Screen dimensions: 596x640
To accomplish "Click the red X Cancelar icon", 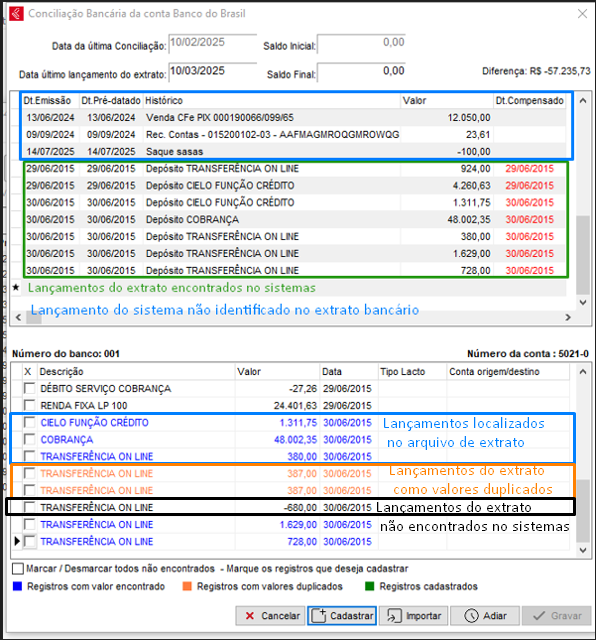I will coord(250,616).
